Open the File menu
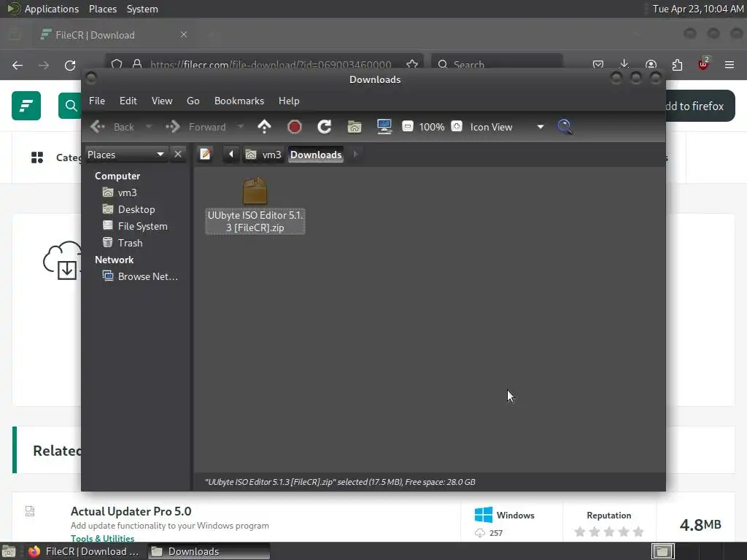The height and width of the screenshot is (560, 747). coord(97,101)
